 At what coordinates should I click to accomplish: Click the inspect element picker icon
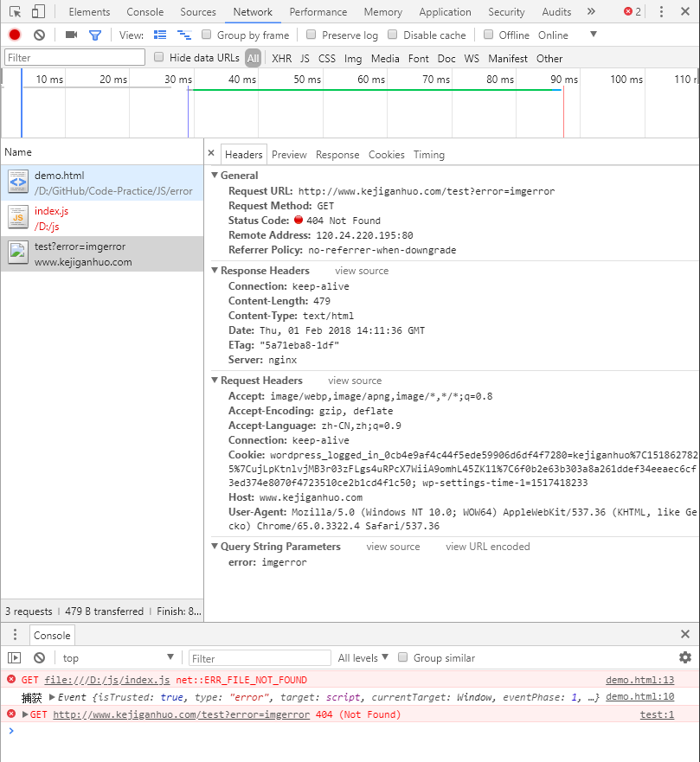click(x=15, y=12)
